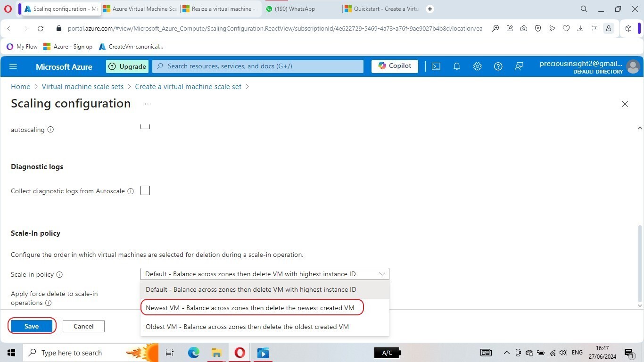Viewport: 644px width, 362px height.
Task: Reload the page in the browser
Action: [x=41, y=29]
